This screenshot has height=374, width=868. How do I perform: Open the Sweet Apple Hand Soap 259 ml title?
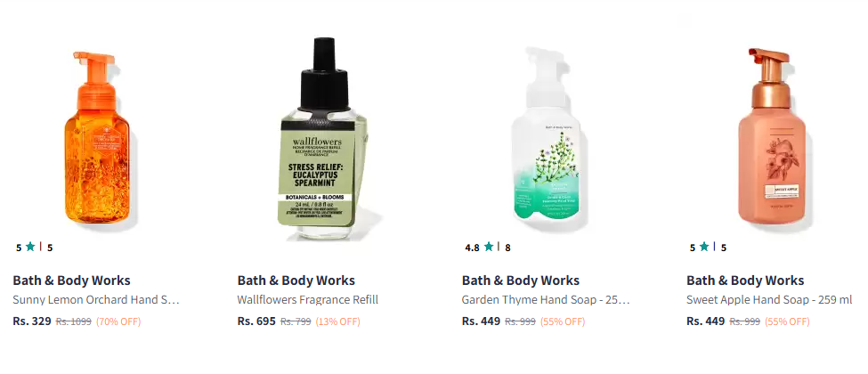pos(769,300)
